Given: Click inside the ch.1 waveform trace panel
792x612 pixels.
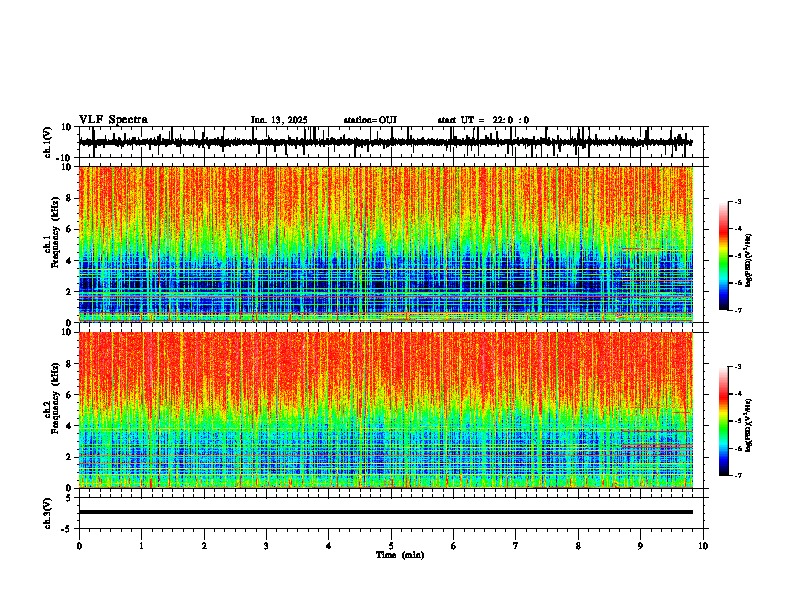Looking at the screenshot, I should click(x=393, y=142).
